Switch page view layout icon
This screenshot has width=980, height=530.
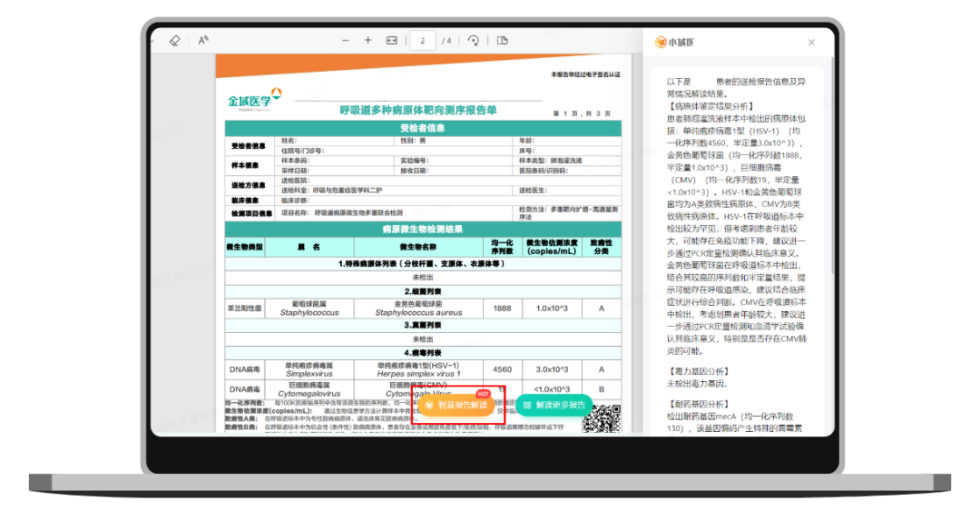(502, 41)
